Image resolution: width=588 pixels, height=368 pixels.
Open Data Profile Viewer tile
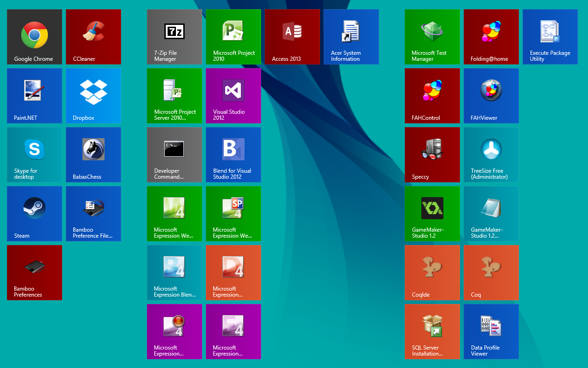coord(491,332)
